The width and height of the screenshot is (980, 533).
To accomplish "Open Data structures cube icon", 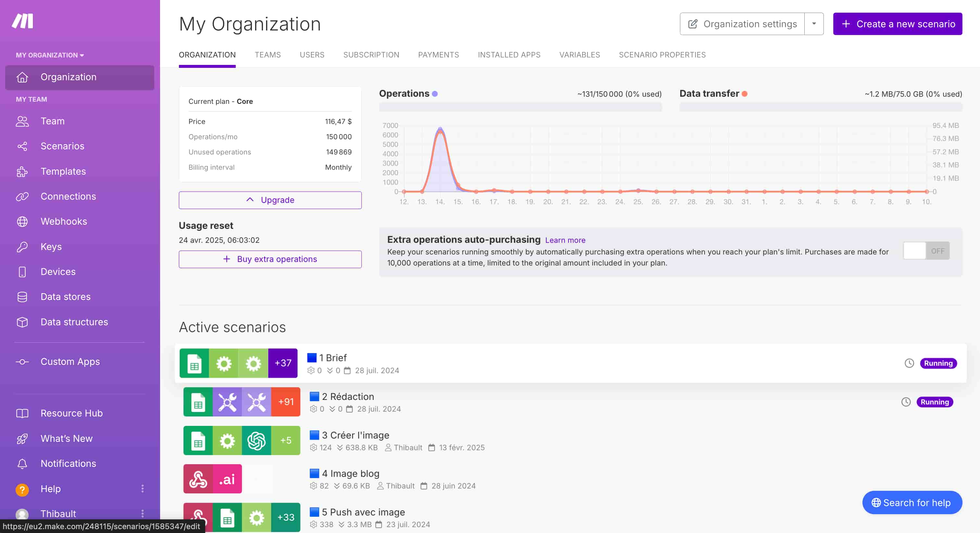I will click(22, 322).
